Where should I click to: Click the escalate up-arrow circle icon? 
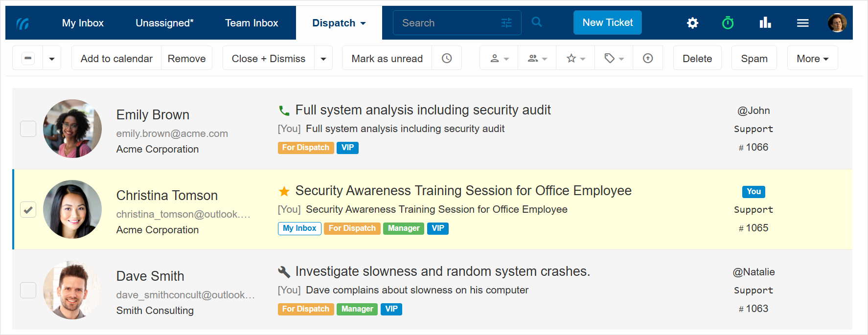point(648,58)
